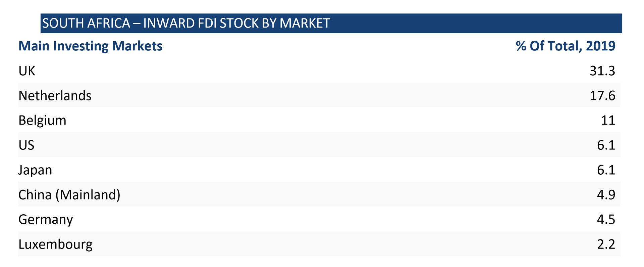Select the US row label

pos(26,145)
